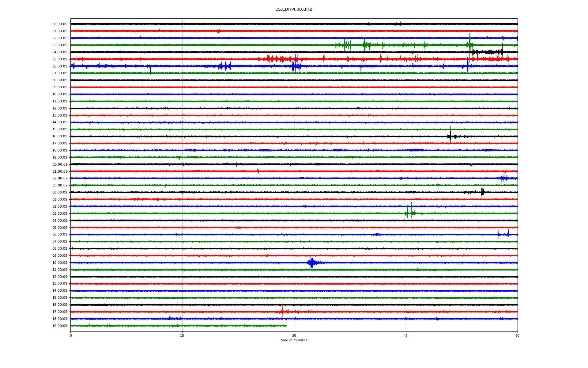Image resolution: width=588 pixels, height=368 pixels.
Task: Click the end of the final green trace
Action: (286, 326)
